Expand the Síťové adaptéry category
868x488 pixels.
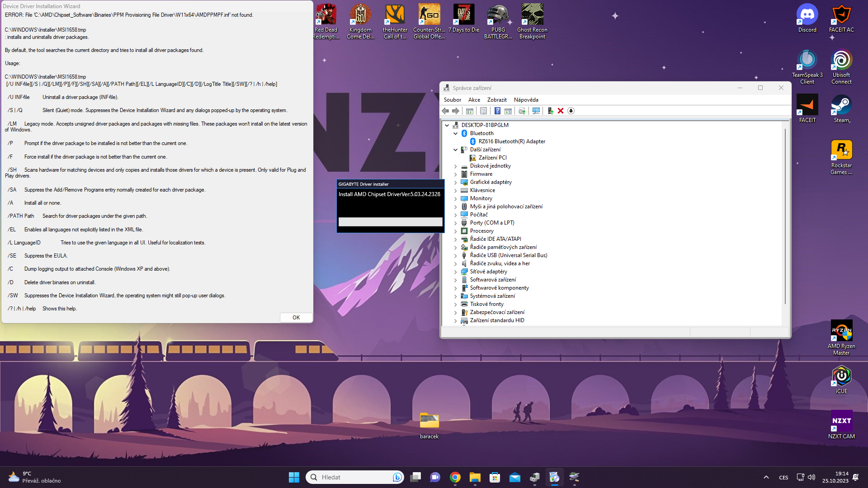pyautogui.click(x=455, y=272)
